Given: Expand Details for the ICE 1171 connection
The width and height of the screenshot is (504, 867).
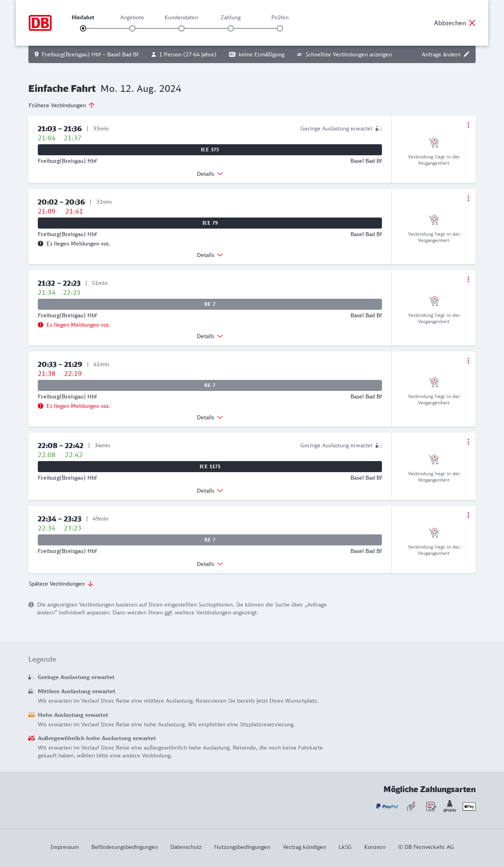Looking at the screenshot, I should [x=210, y=491].
